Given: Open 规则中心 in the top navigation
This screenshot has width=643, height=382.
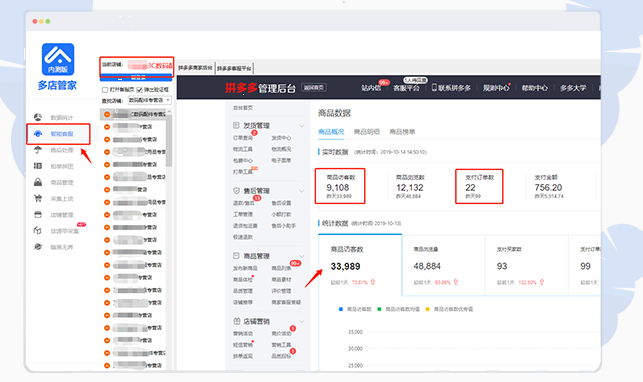Looking at the screenshot, I should (496, 88).
